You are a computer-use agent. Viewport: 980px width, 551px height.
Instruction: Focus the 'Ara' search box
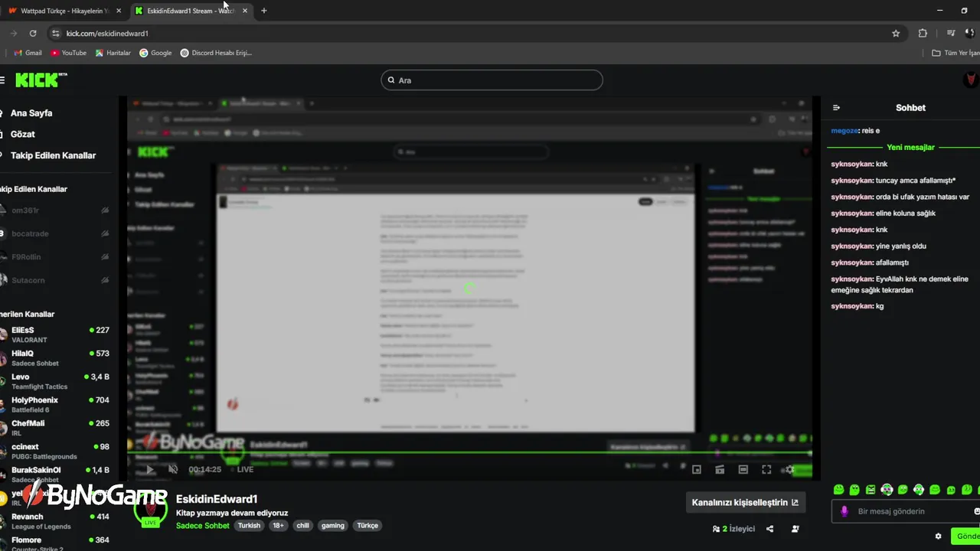(492, 80)
